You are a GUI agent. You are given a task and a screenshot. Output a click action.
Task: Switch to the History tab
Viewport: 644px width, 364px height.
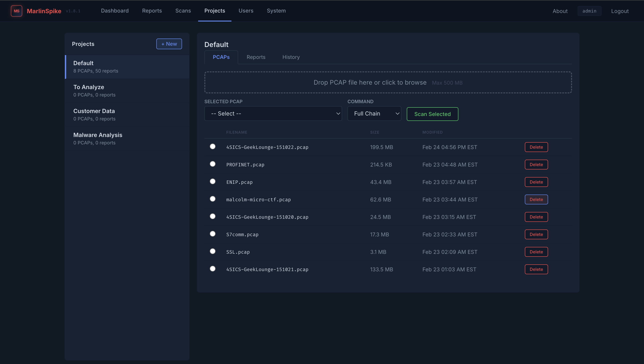[291, 57]
